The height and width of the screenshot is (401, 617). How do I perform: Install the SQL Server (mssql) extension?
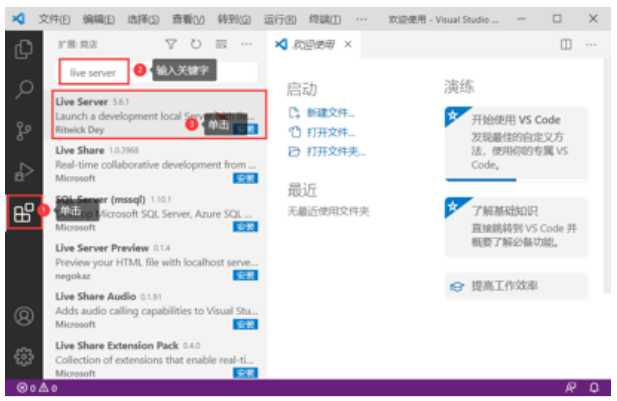(245, 227)
